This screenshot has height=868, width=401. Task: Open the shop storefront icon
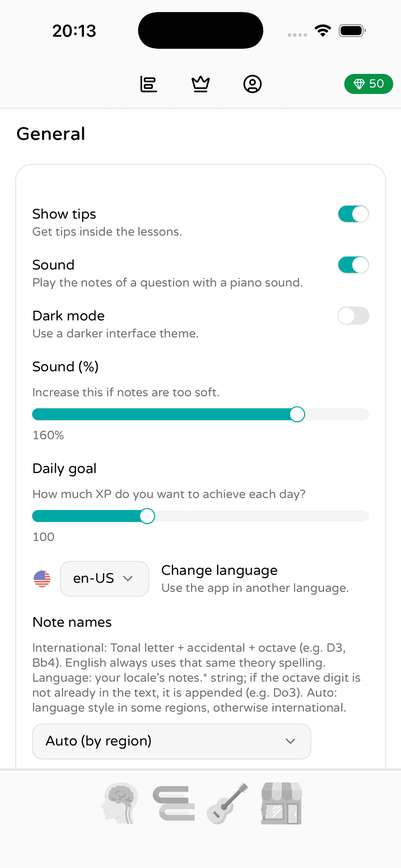pos(281,803)
